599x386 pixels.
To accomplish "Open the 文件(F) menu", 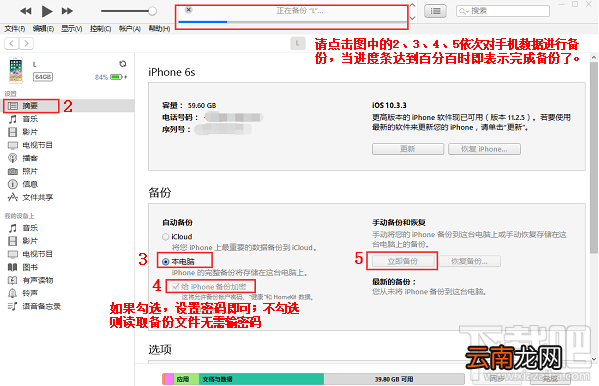I will [x=15, y=29].
